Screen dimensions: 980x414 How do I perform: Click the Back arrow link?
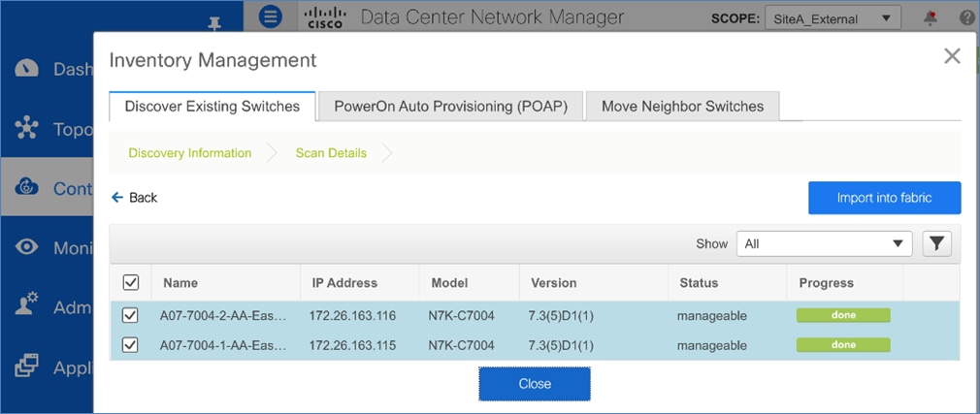pyautogui.click(x=134, y=198)
